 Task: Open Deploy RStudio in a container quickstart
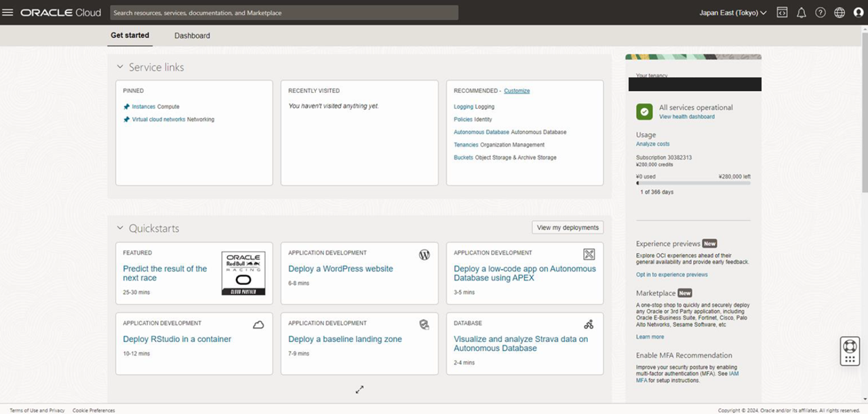(x=177, y=339)
